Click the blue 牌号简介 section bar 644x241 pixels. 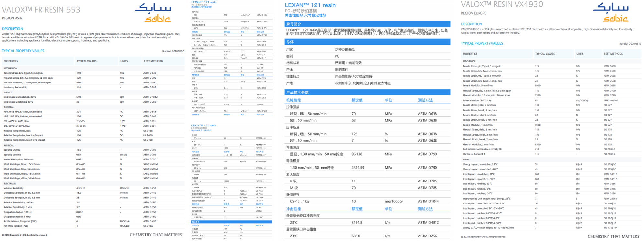367,24
